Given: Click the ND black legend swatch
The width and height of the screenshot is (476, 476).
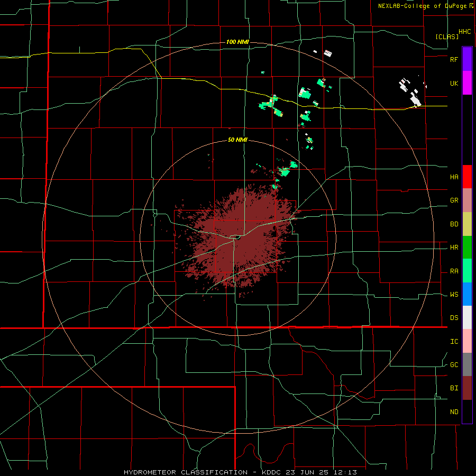Looking at the screenshot, I should [467, 411].
